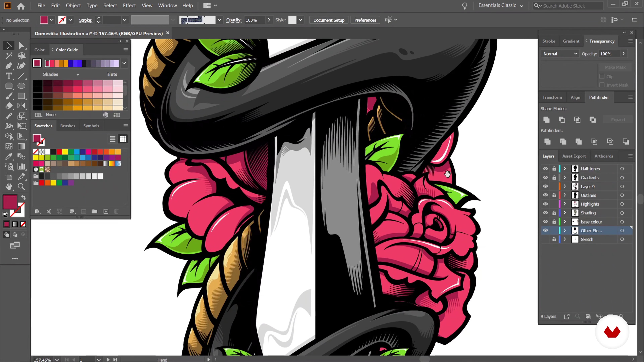Select the Ellipse tool
The height and width of the screenshot is (362, 644).
[21, 86]
